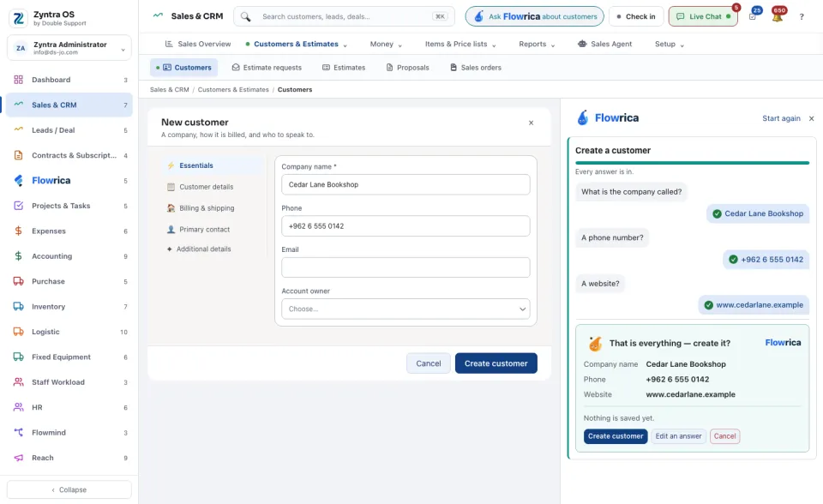Expand Items & Price lists menu
The width and height of the screenshot is (823, 504).
pos(460,44)
